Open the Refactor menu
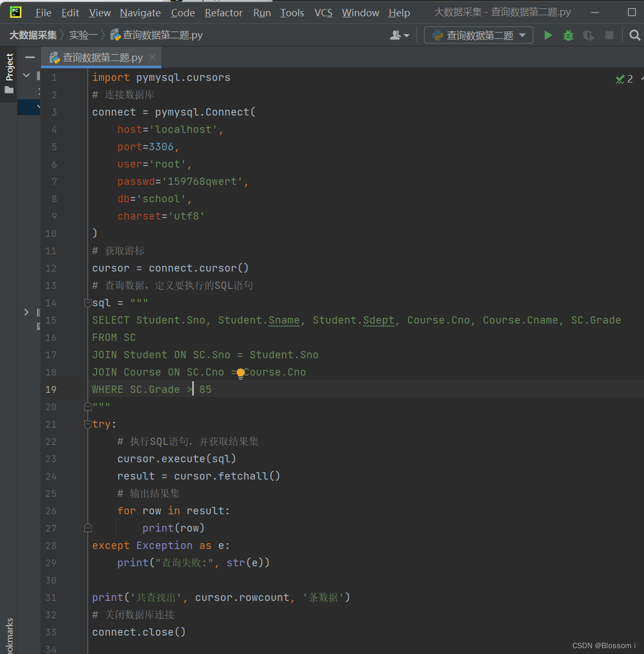Viewport: 644px width, 654px height. click(224, 13)
